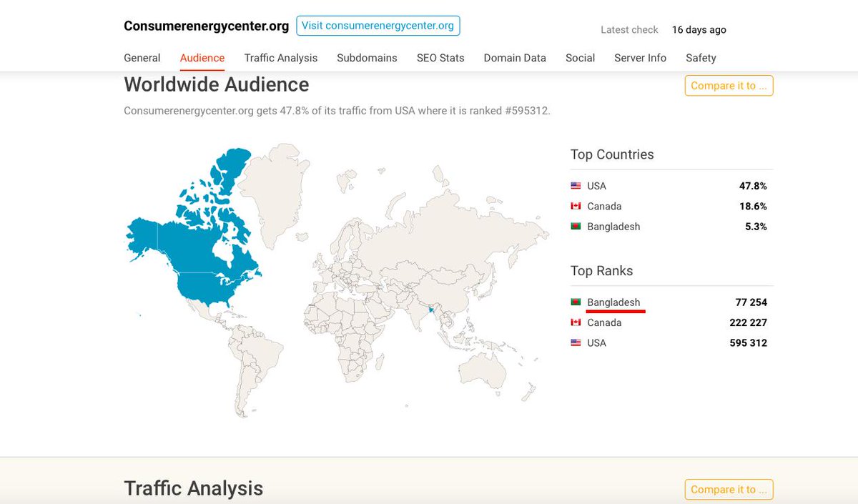858x504 pixels.
Task: Click the Top Countries heading
Action: tap(612, 154)
